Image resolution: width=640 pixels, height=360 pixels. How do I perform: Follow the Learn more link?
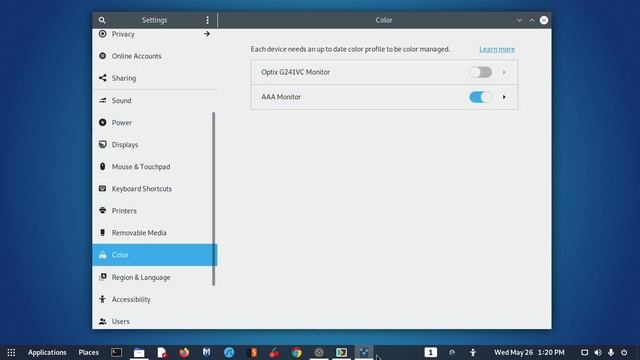pos(497,49)
